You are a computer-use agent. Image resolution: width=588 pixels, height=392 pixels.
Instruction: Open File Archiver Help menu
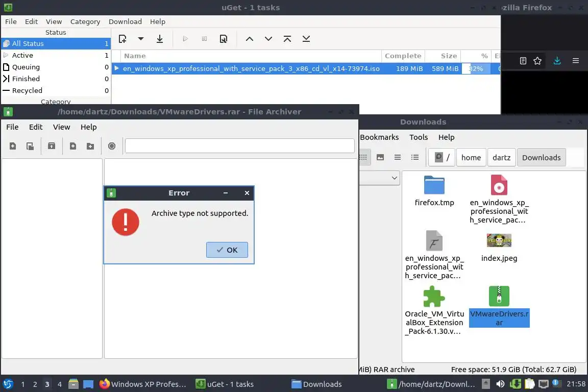click(88, 127)
